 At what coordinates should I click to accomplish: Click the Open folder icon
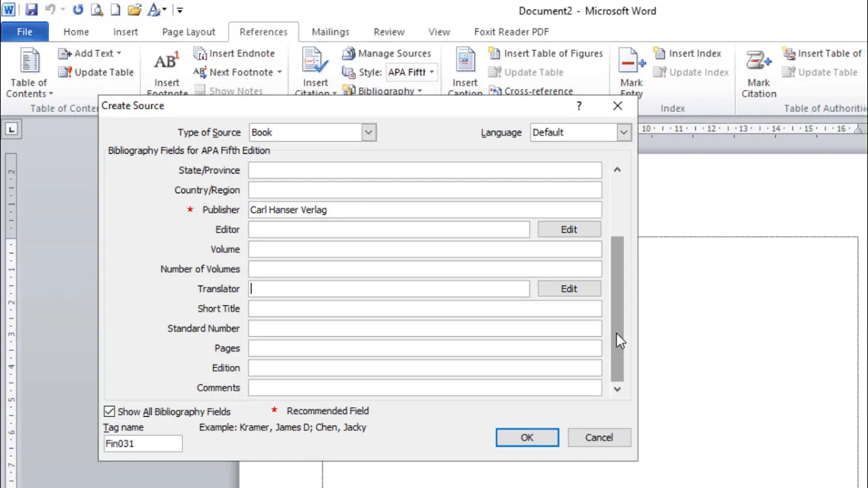(x=134, y=10)
